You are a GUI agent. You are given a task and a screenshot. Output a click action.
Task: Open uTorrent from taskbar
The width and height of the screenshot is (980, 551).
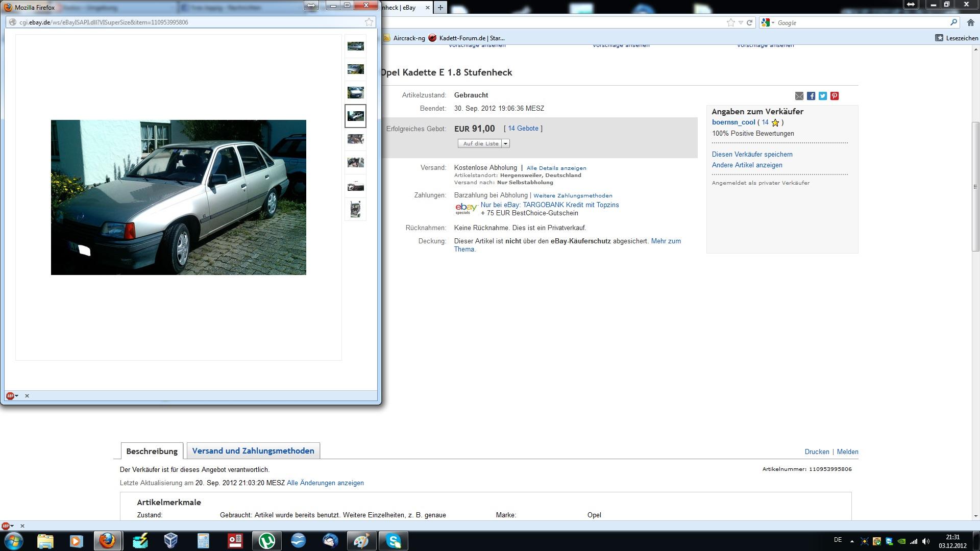pos(267,541)
